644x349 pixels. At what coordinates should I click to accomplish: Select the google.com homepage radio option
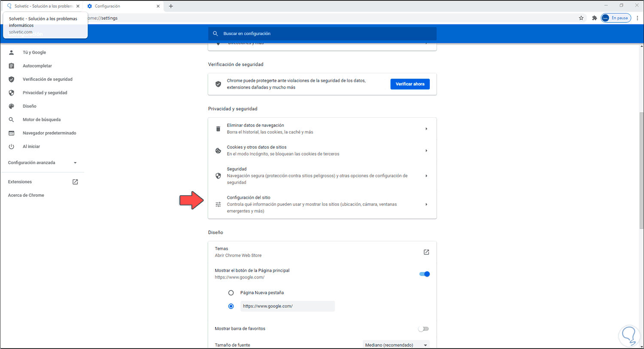pyautogui.click(x=231, y=306)
